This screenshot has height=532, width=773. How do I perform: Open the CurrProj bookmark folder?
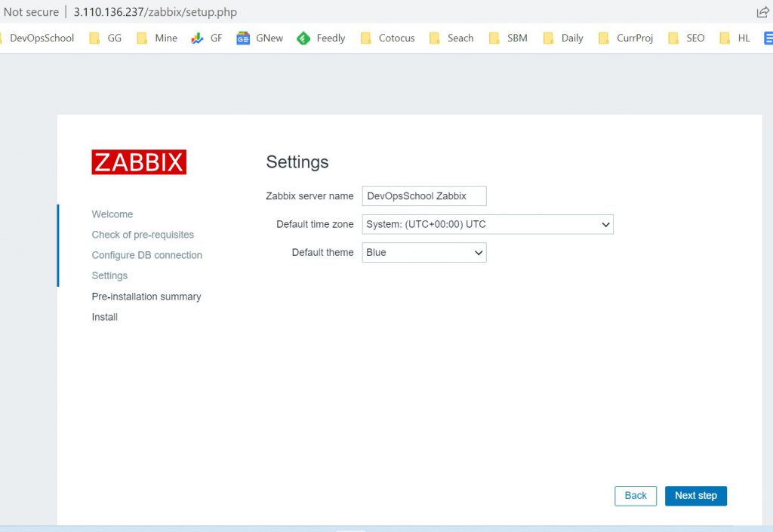pos(626,38)
